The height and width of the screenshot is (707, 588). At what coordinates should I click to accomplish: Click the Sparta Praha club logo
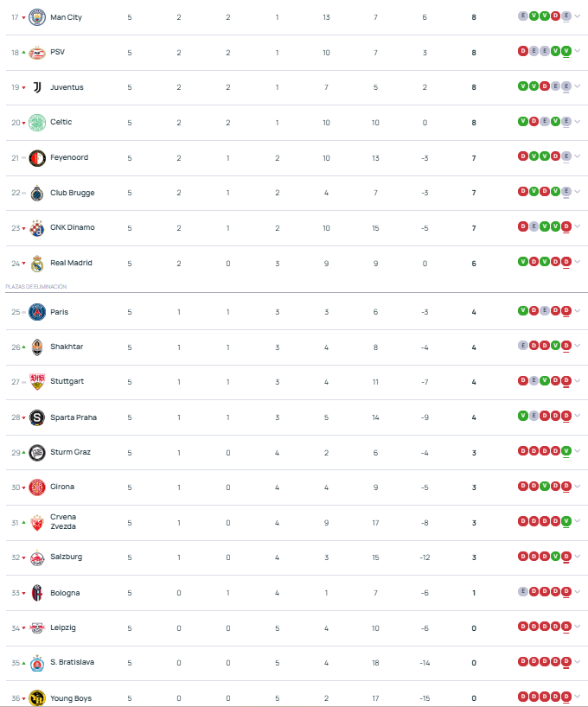37,417
